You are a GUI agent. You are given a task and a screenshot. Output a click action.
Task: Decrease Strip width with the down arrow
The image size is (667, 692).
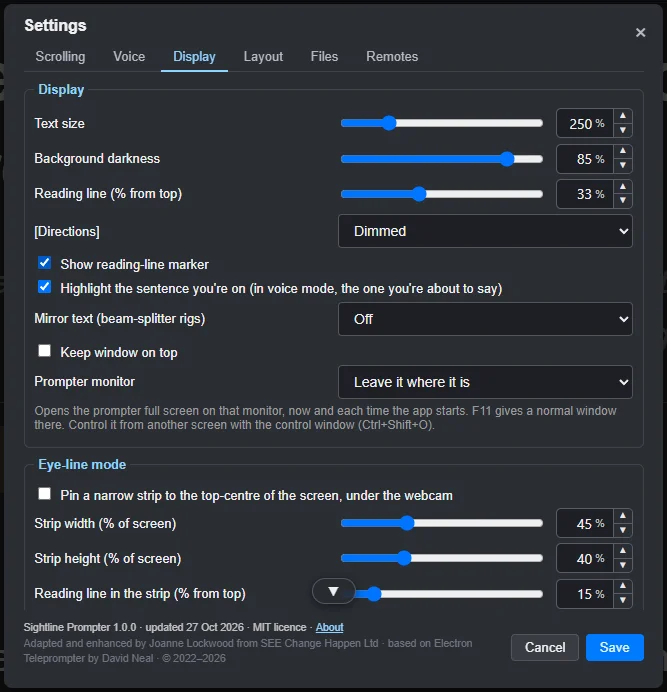(622, 530)
